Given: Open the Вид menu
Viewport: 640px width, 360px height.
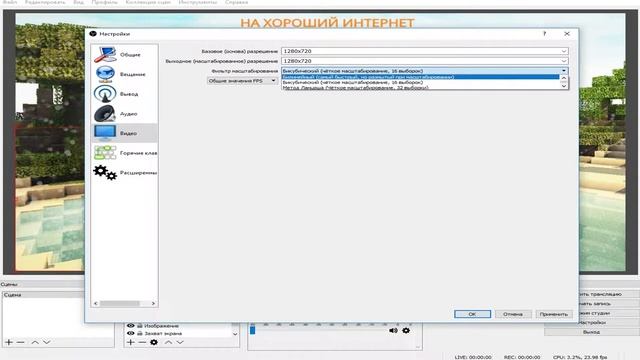Looking at the screenshot, I should (x=78, y=2).
